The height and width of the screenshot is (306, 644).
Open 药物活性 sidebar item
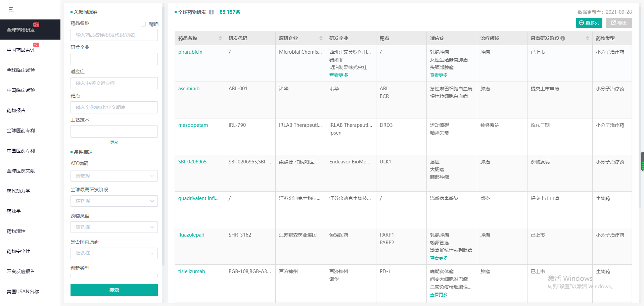pyautogui.click(x=30, y=231)
